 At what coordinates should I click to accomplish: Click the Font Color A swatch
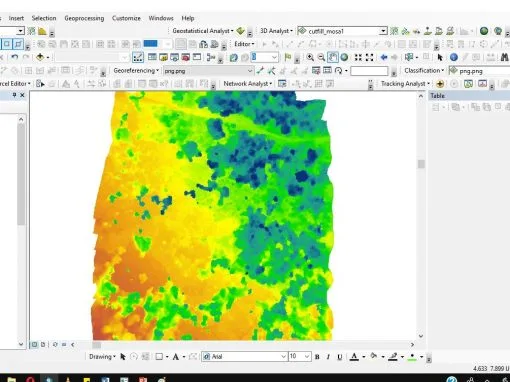pos(354,357)
